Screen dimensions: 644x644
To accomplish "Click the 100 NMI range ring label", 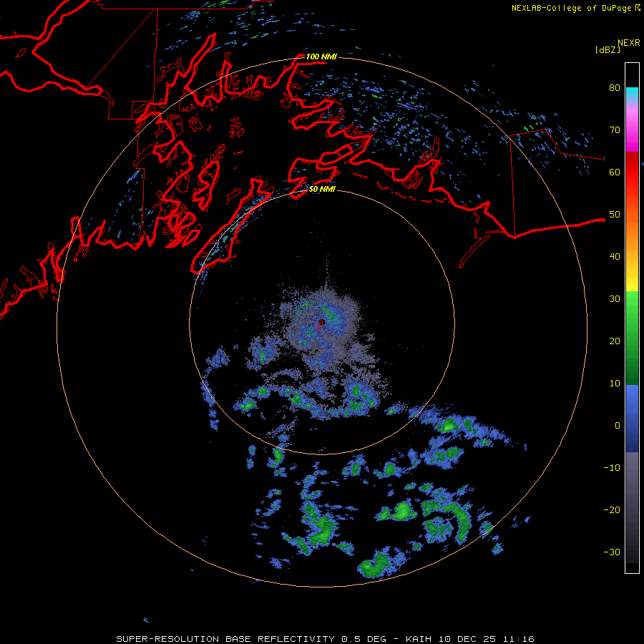I will pyautogui.click(x=321, y=57).
